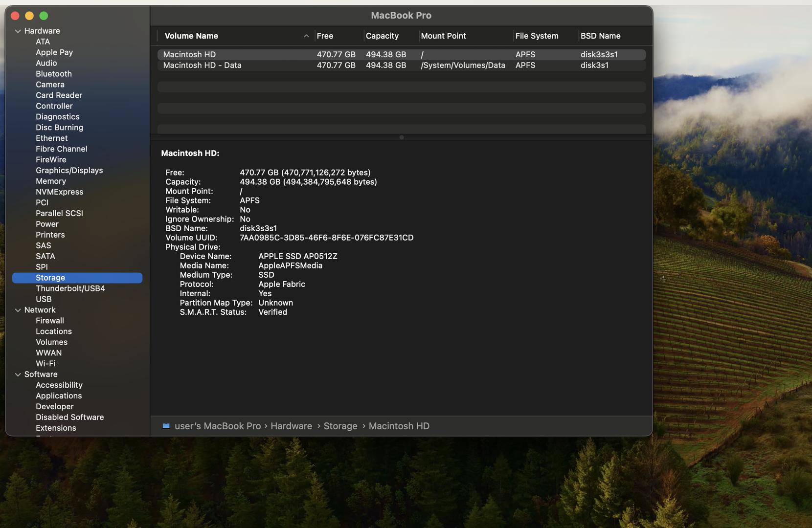Select Disabled Software in the sidebar
Viewport: 812px width, 528px height.
pos(70,418)
